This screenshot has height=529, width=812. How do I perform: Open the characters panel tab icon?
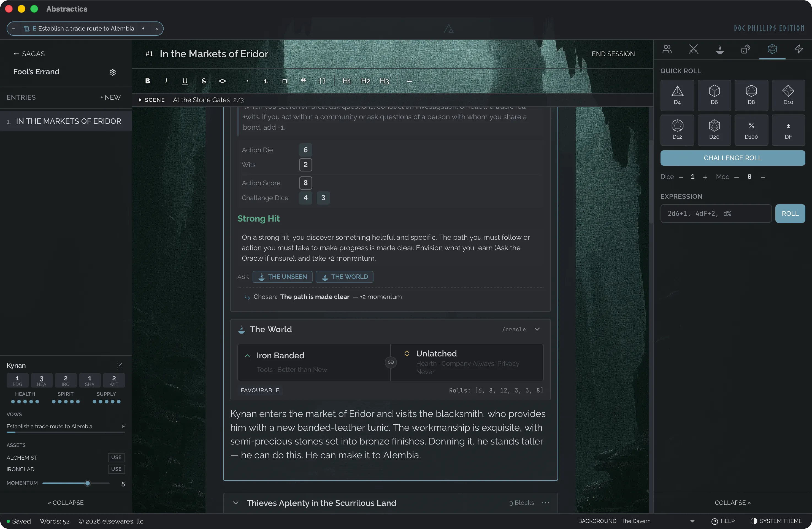point(667,49)
